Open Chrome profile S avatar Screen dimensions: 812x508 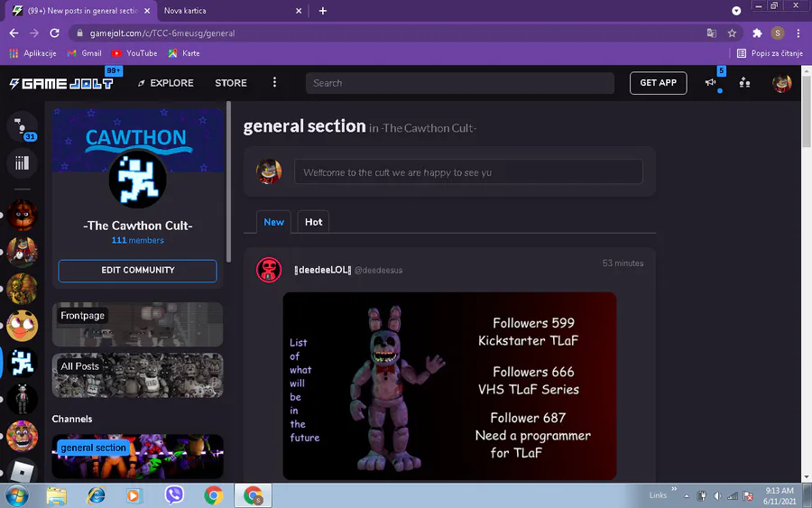[x=778, y=33]
